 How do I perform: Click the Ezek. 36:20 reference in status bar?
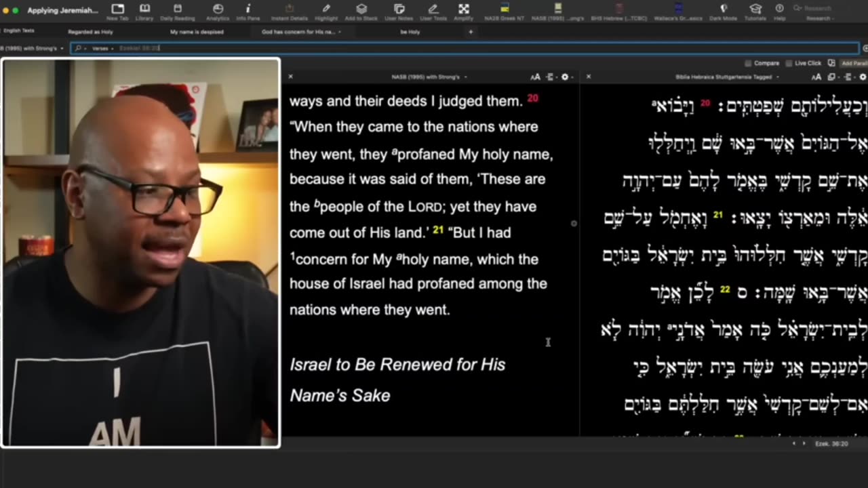[831, 443]
